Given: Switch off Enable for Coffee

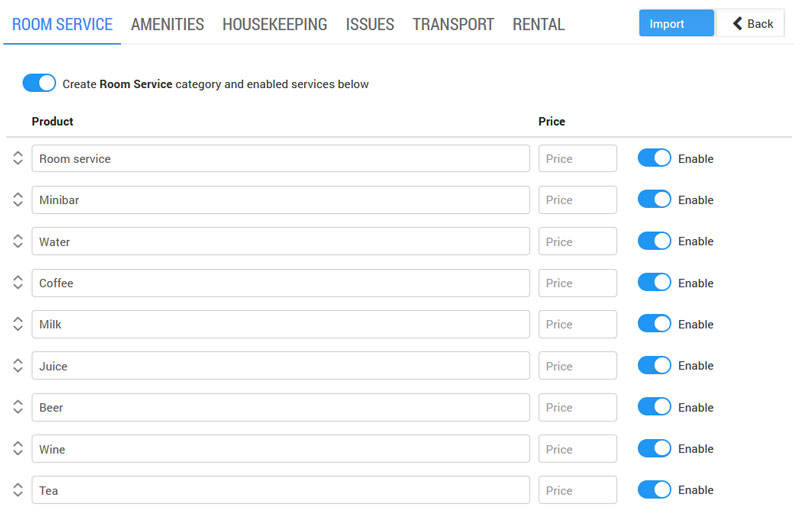Looking at the screenshot, I should click(x=654, y=283).
